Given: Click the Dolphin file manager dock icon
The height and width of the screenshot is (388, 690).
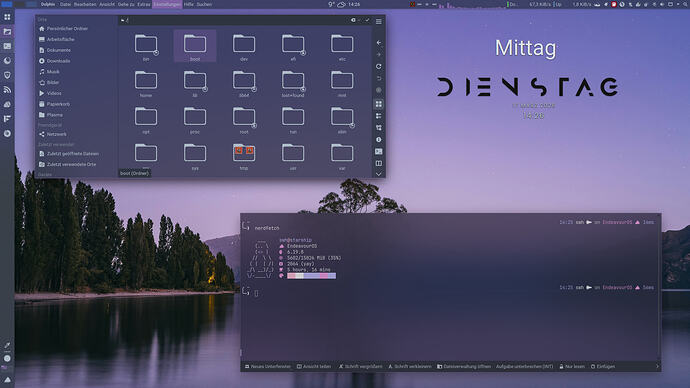Looking at the screenshot, I should (x=7, y=32).
